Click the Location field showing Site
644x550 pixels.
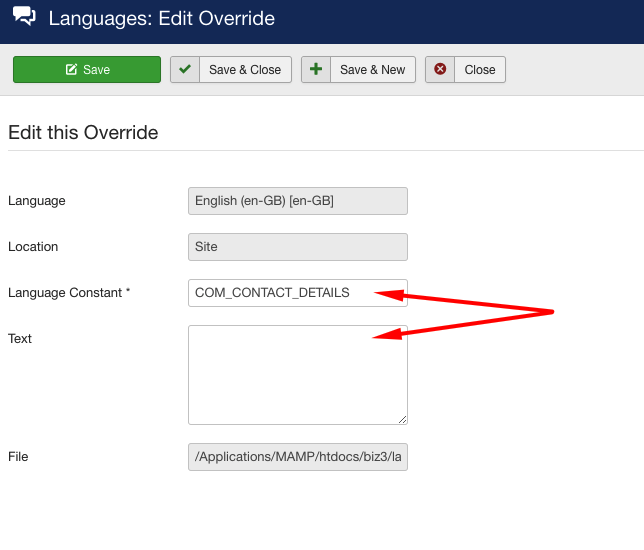(x=297, y=247)
